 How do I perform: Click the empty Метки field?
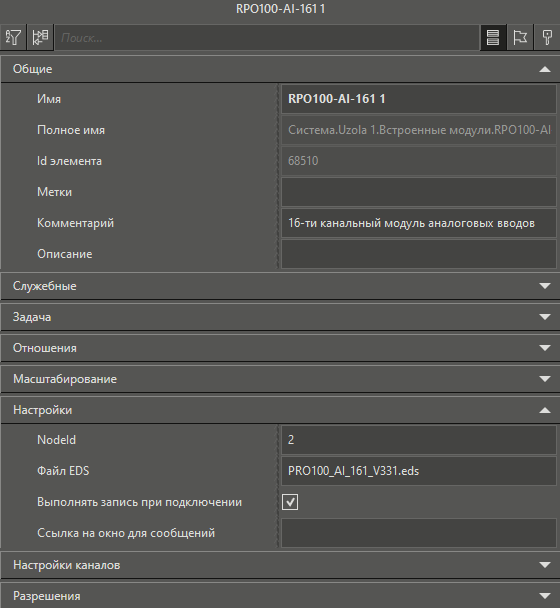click(419, 192)
